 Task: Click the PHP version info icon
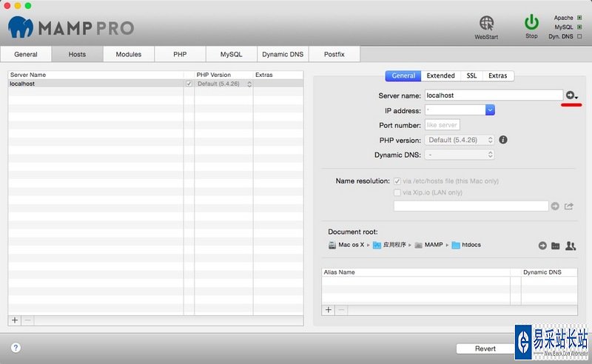503,140
